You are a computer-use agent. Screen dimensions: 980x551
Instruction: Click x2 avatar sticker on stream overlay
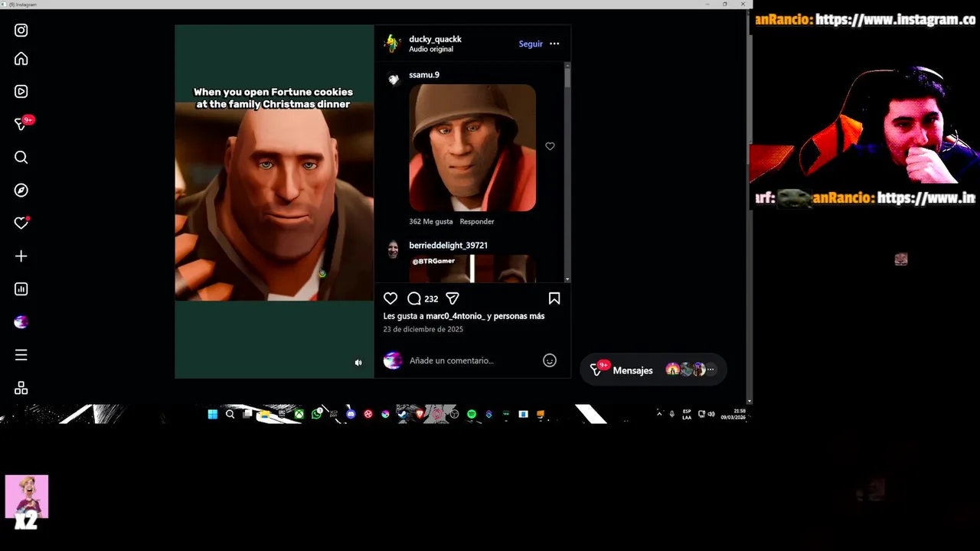27,503
